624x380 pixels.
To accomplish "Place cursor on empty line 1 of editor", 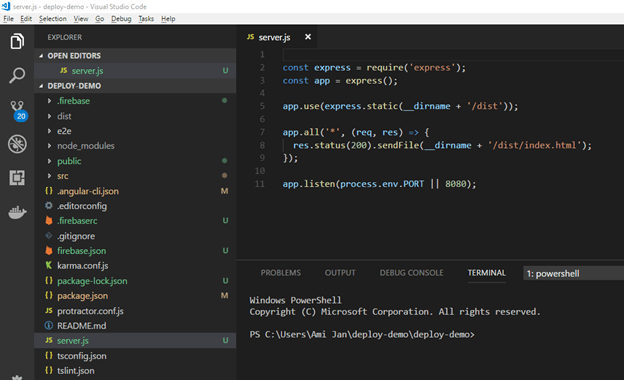I will pos(453,55).
